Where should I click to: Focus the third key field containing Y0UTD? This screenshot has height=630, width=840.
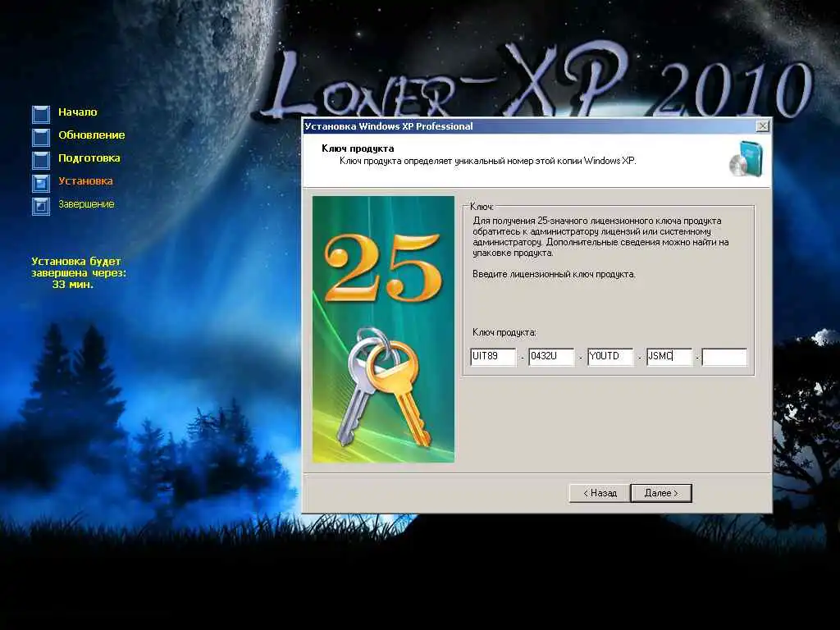click(x=609, y=356)
